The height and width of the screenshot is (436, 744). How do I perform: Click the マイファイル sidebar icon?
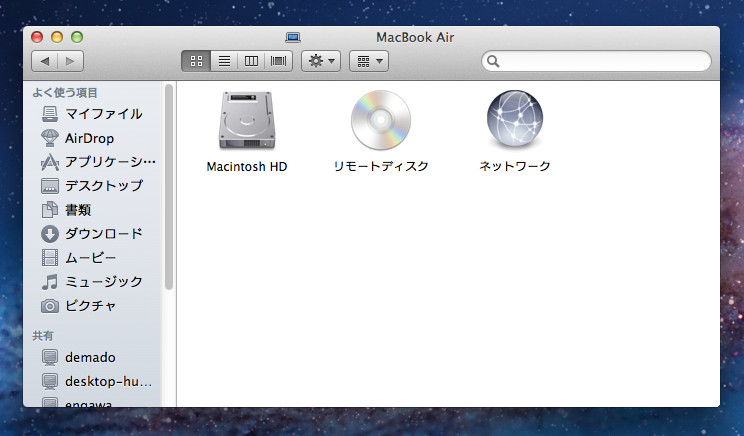50,114
